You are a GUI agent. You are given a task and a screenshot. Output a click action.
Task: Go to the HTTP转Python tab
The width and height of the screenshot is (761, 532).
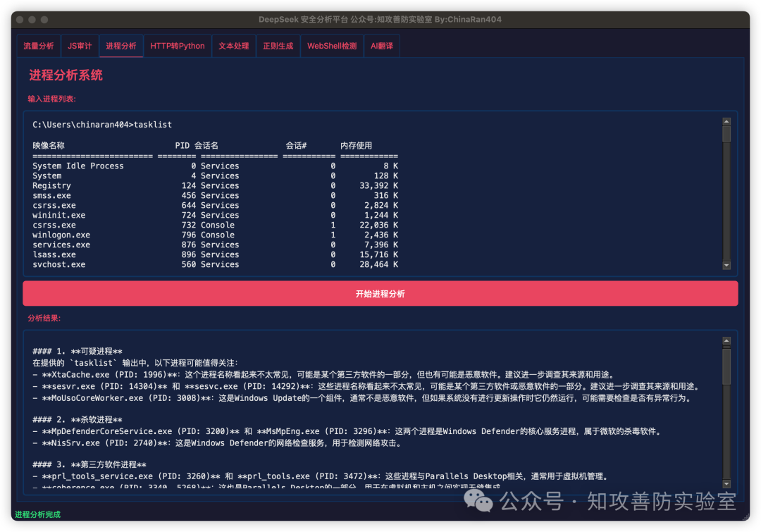[178, 46]
